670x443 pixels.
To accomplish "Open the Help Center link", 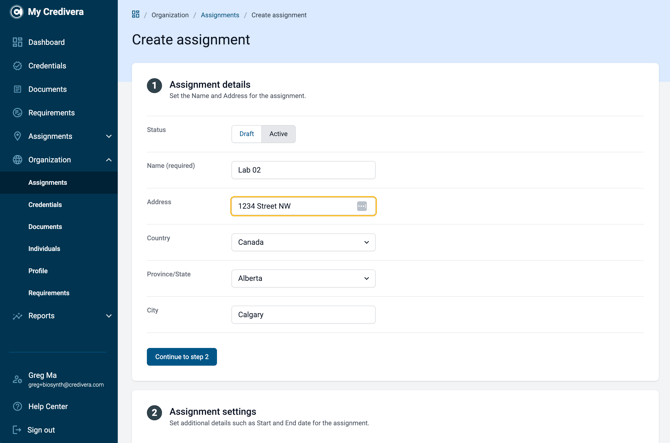I will 48,407.
